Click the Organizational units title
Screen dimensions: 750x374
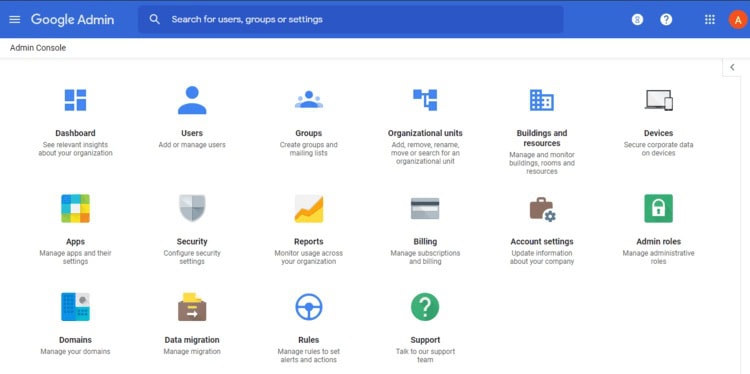[425, 133]
